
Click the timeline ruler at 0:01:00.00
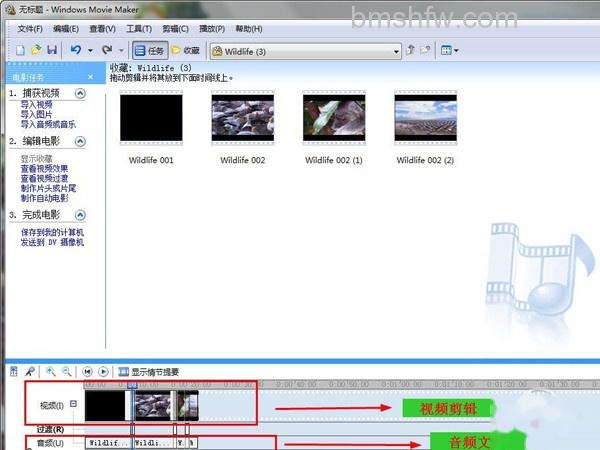point(402,384)
